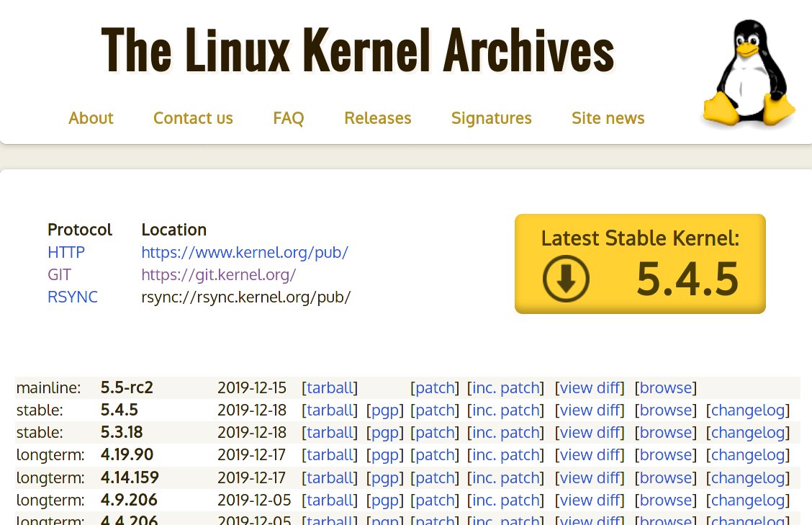Screen dimensions: 812x525
Task: Click the GIT protocol link
Action: point(59,274)
